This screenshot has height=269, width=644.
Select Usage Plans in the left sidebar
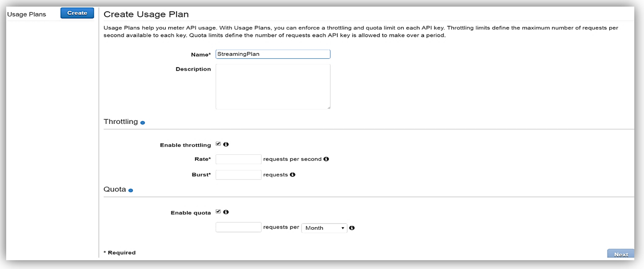coord(26,14)
